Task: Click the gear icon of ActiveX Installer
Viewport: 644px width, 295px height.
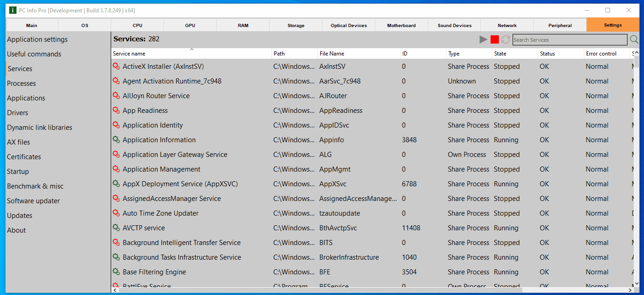Action: pyautogui.click(x=116, y=67)
